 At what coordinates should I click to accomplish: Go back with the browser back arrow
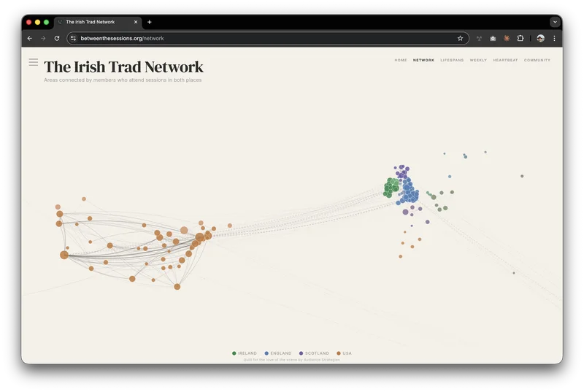point(30,39)
